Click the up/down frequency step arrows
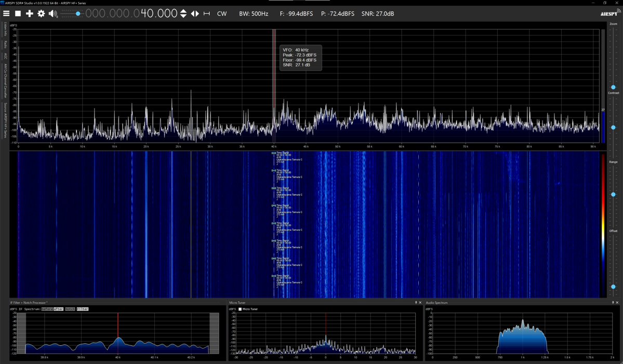 [x=183, y=14]
